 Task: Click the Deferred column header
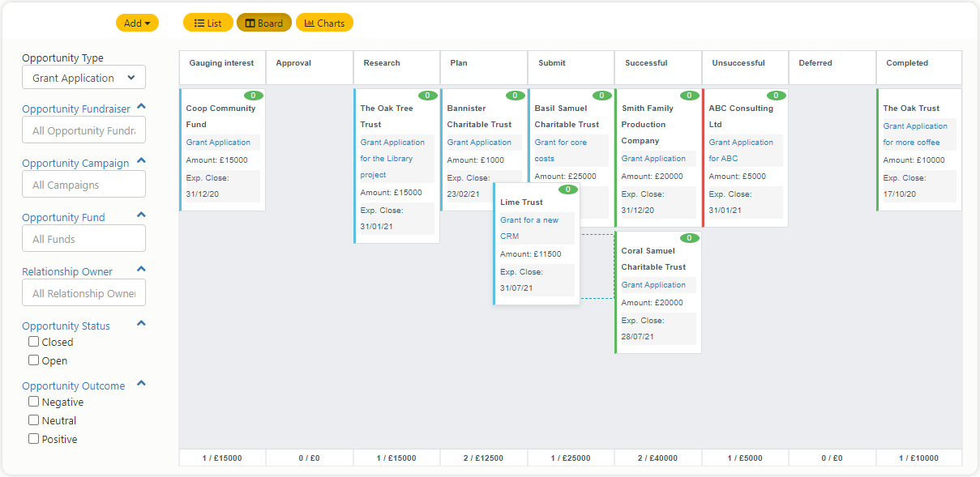(832, 67)
